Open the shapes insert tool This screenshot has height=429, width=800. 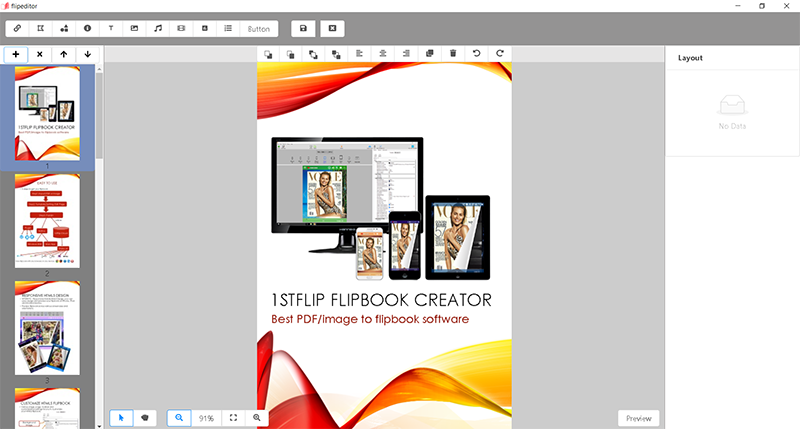[64, 29]
